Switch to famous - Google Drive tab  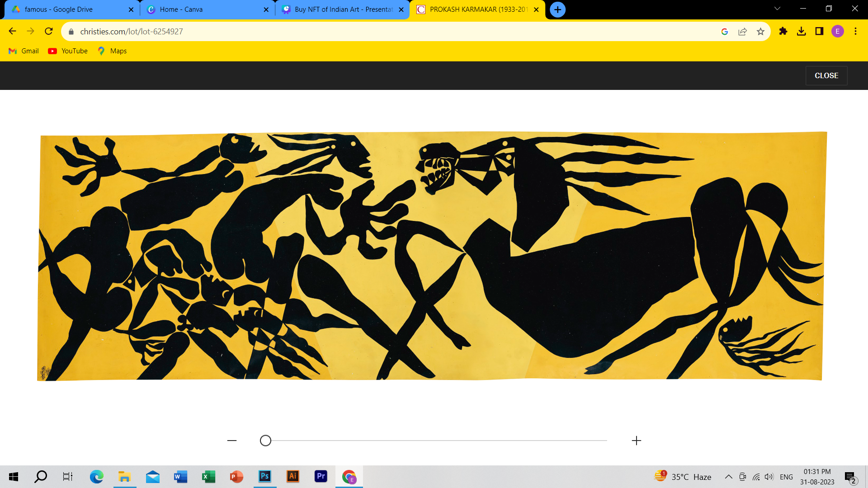click(x=59, y=9)
